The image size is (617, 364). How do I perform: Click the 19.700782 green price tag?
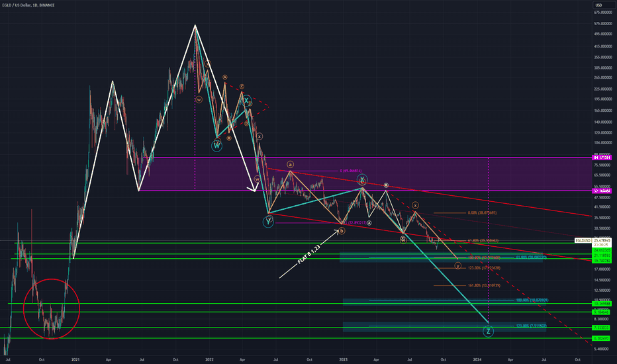[602, 261]
